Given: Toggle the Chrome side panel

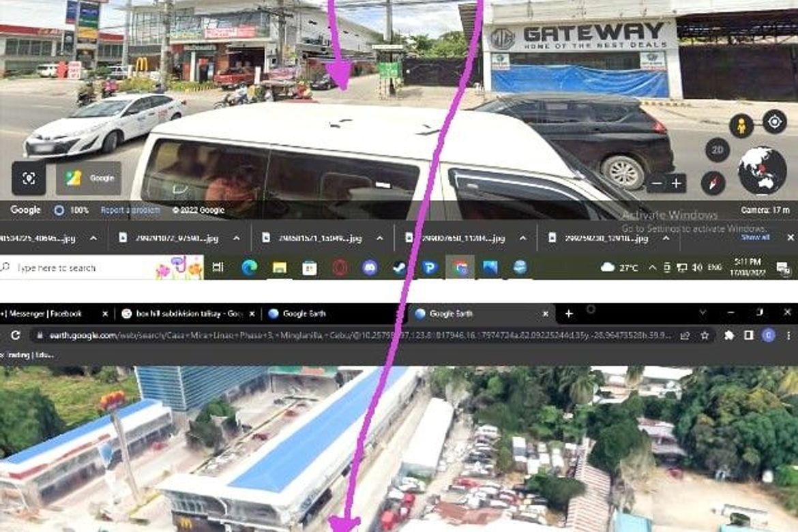Looking at the screenshot, I should tap(749, 335).
